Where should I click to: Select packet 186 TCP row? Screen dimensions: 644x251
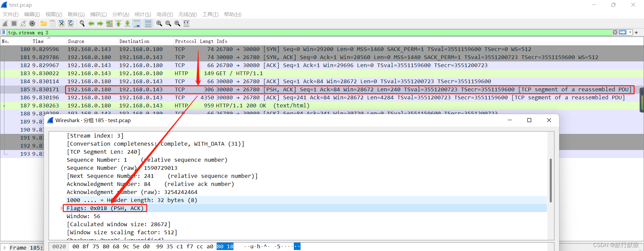[x=321, y=98]
